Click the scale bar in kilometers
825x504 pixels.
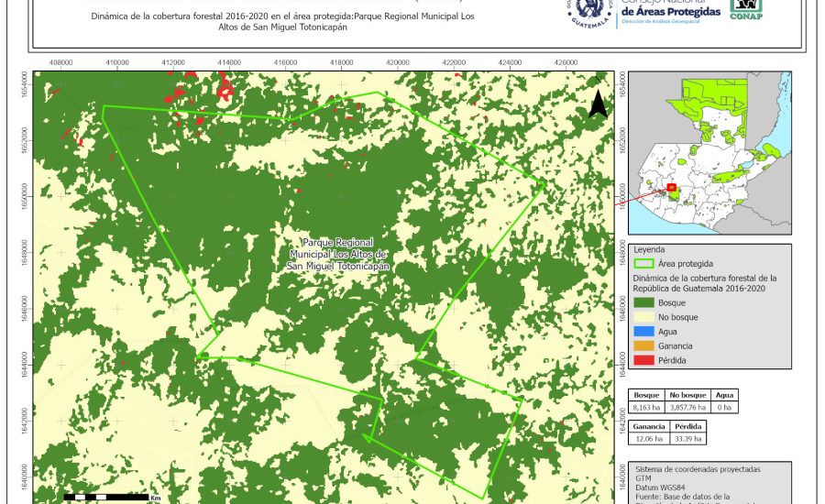click(x=105, y=497)
